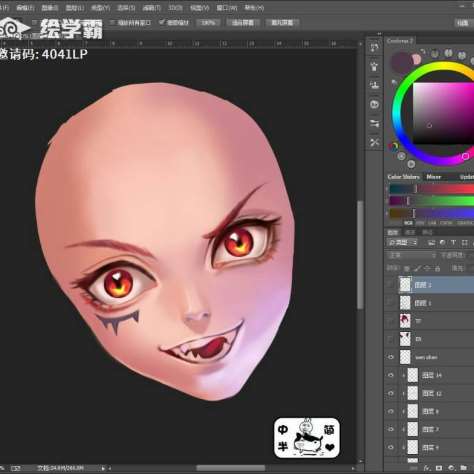Hide the 图层 8 layer
The width and height of the screenshot is (474, 474).
click(x=390, y=411)
